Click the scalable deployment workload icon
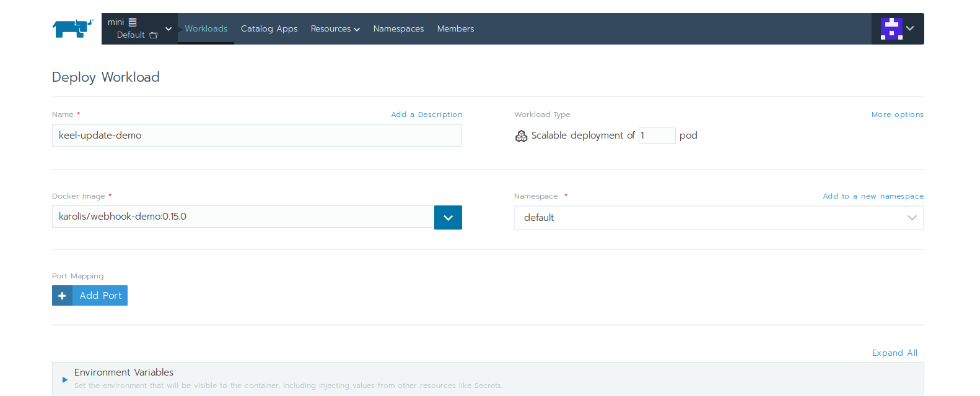 [x=521, y=136]
